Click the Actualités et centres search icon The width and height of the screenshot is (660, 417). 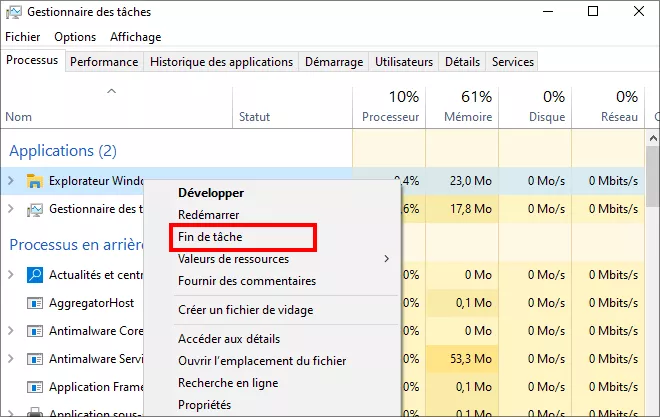[x=35, y=275]
